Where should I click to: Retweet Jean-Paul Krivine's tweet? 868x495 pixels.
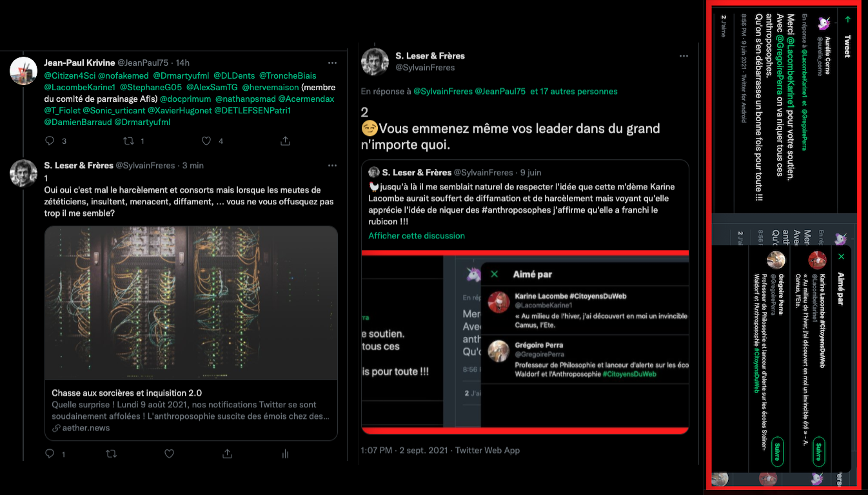click(128, 141)
